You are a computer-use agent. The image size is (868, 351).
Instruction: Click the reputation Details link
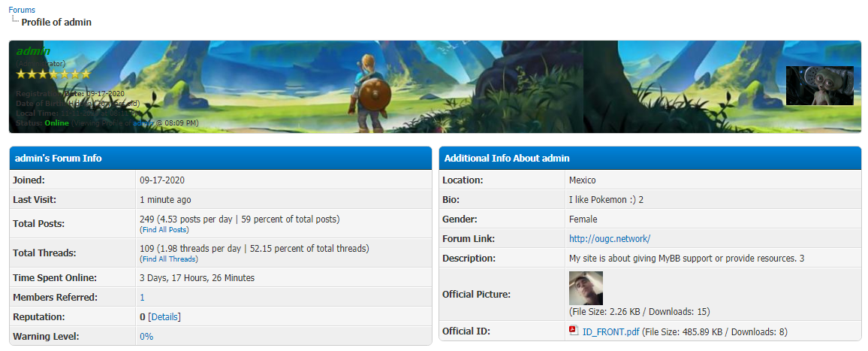pyautogui.click(x=164, y=317)
